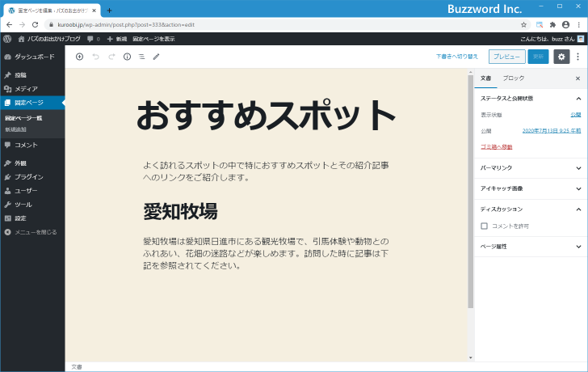Collapse ステータスと公開状態 panel
This screenshot has height=372, width=588.
point(531,99)
